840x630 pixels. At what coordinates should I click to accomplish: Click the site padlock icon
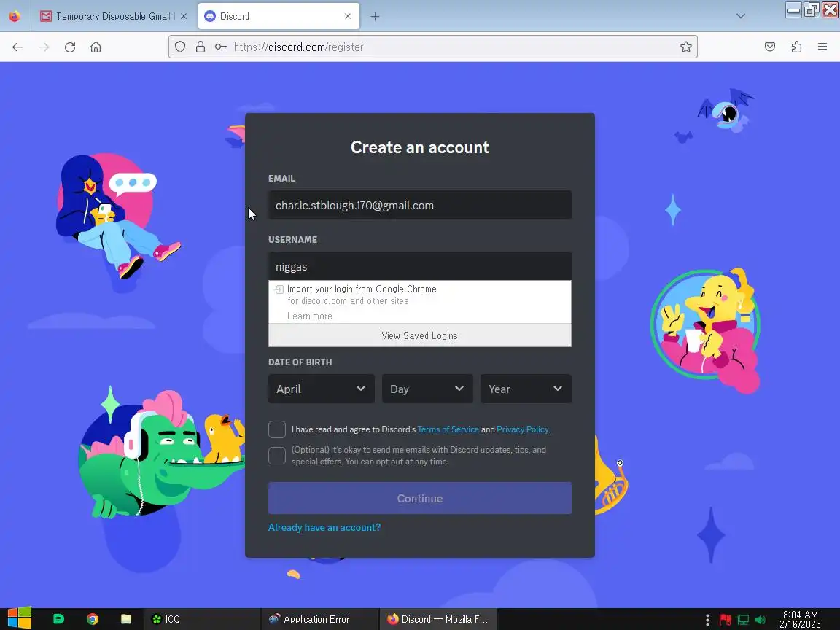click(x=201, y=47)
